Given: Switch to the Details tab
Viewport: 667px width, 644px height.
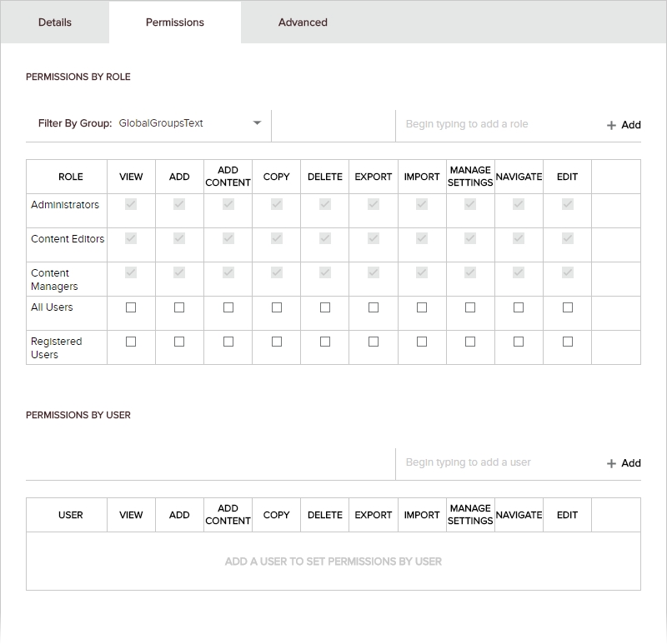Looking at the screenshot, I should click(55, 22).
